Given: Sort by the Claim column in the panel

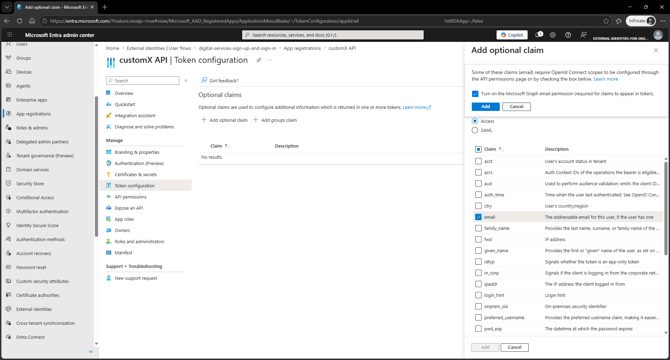Looking at the screenshot, I should point(494,149).
